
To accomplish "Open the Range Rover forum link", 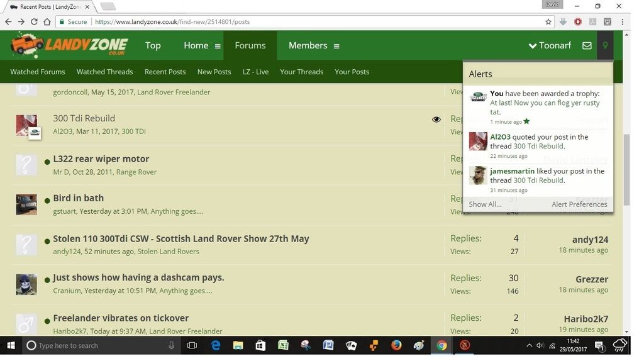I will (136, 172).
